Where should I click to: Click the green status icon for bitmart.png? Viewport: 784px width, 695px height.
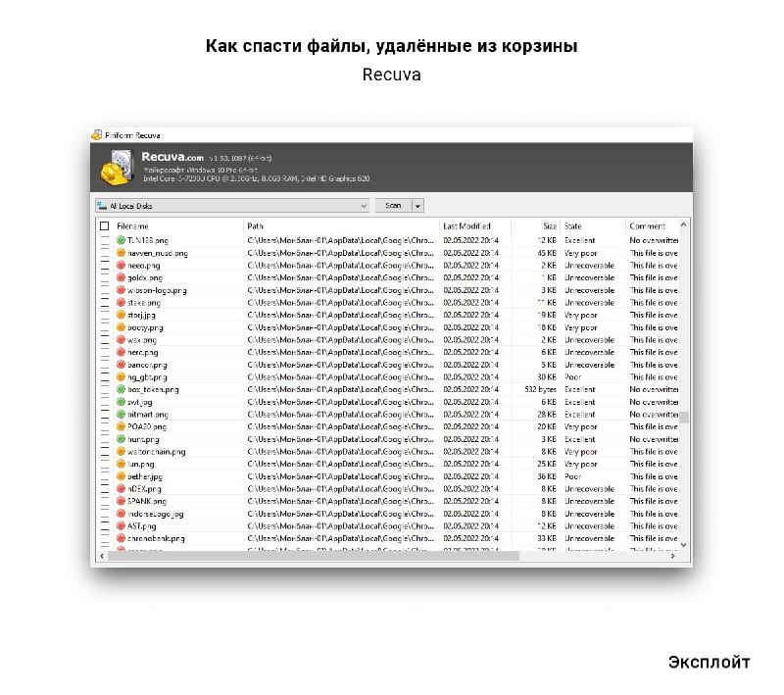pyautogui.click(x=122, y=415)
